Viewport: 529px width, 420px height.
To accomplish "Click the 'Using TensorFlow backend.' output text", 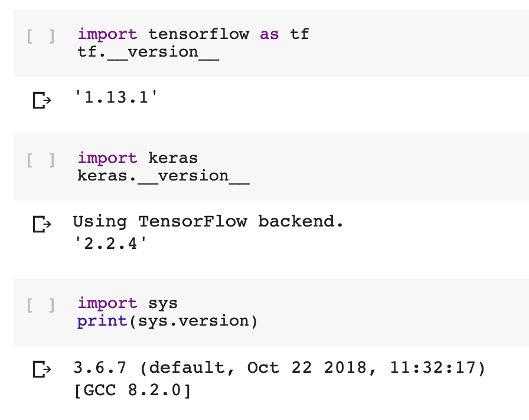I will tap(208, 221).
